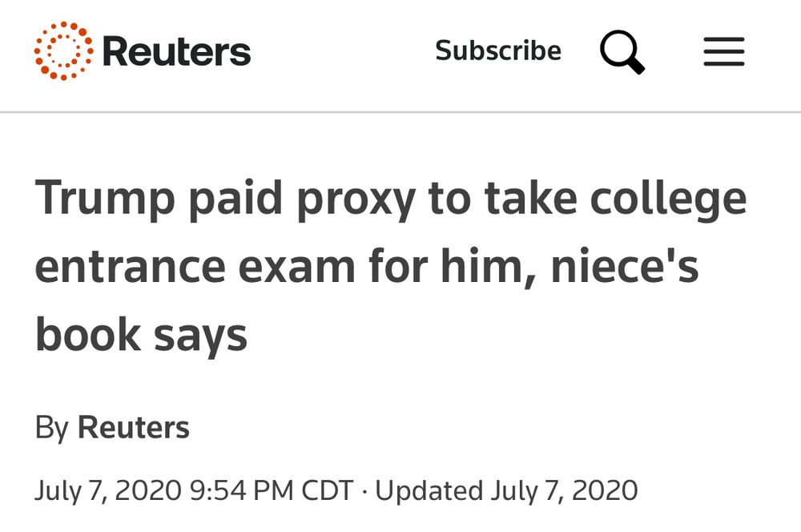Select the article headline's first line
The width and height of the screenshot is (801, 532).
[x=390, y=200]
